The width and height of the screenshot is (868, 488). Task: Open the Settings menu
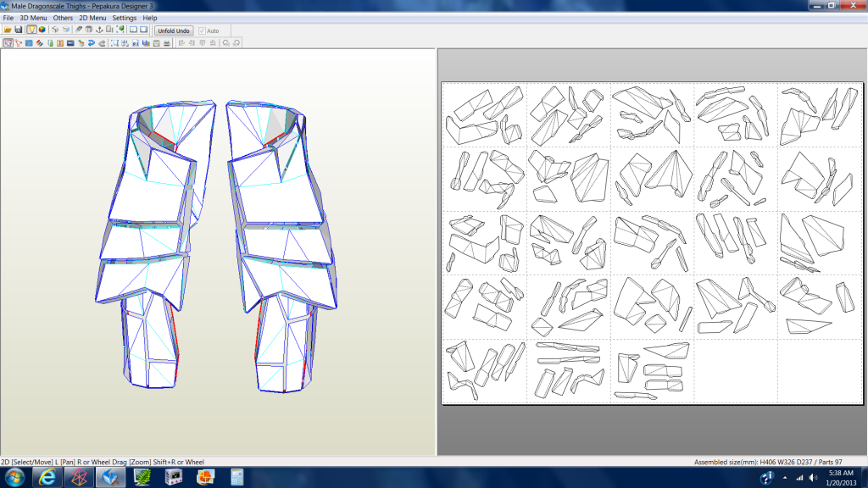coord(125,18)
